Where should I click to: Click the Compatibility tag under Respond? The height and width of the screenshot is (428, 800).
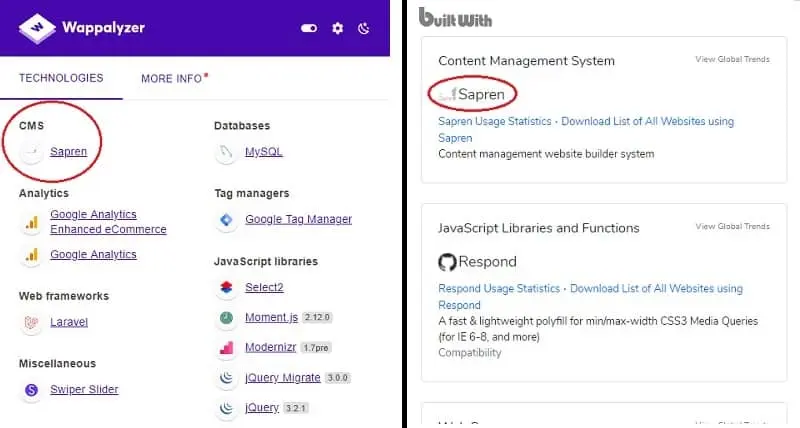click(470, 353)
